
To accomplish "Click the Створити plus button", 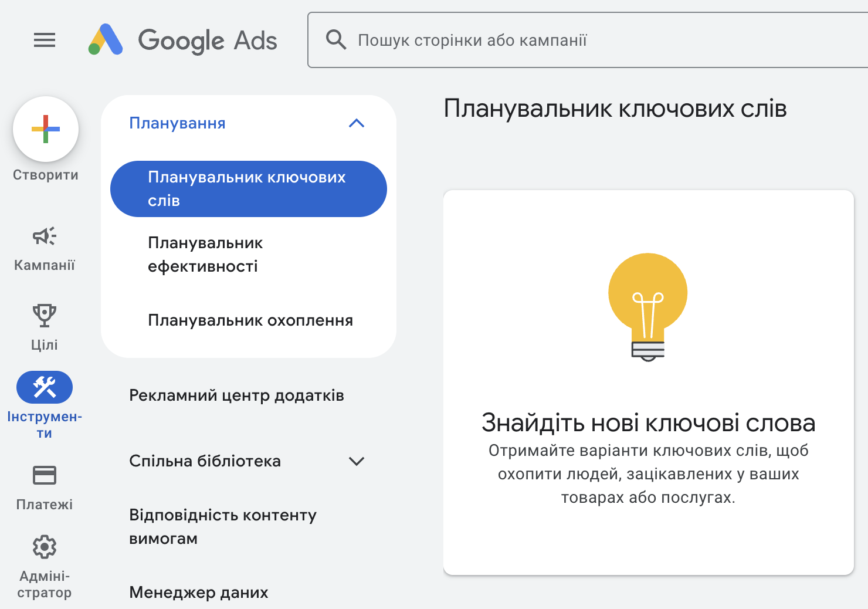I will (x=45, y=129).
